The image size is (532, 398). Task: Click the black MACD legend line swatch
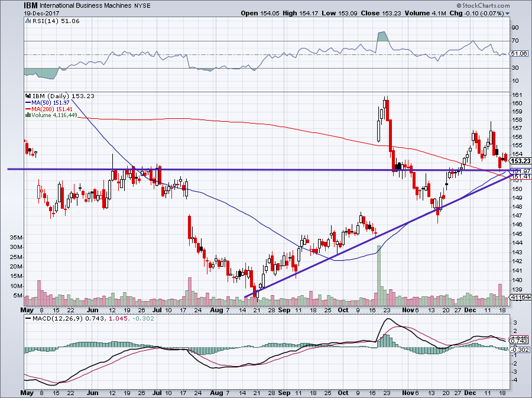[x=28, y=319]
